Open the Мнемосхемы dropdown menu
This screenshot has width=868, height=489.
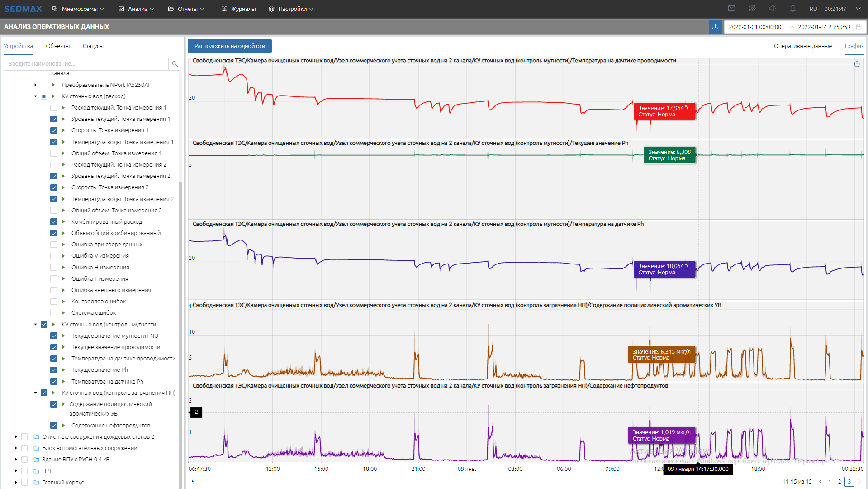78,9
